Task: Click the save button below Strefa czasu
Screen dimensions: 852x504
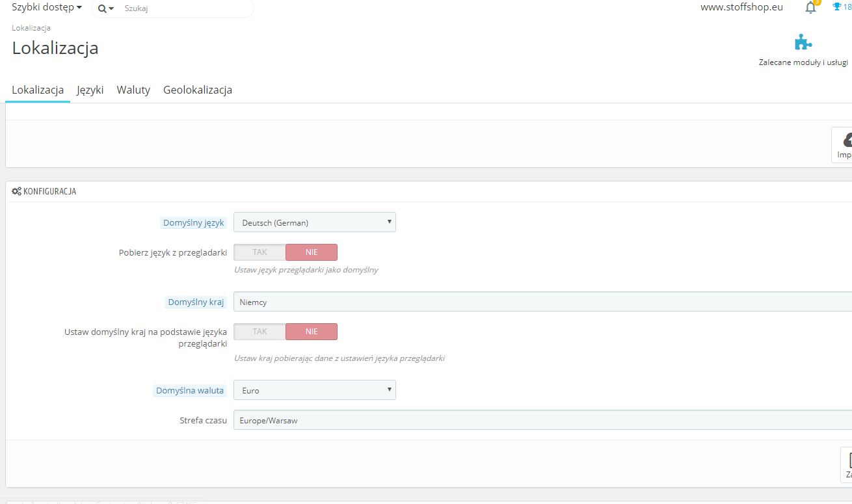Action: [847, 465]
